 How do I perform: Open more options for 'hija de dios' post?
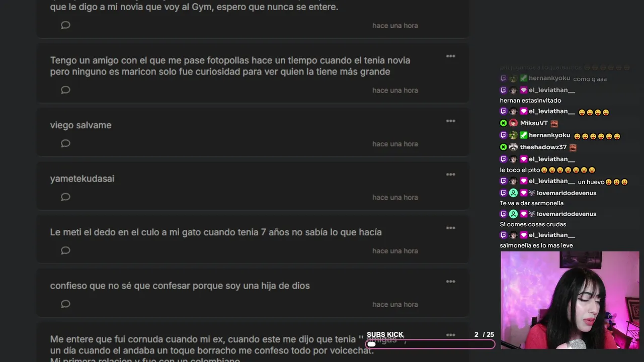(x=451, y=282)
